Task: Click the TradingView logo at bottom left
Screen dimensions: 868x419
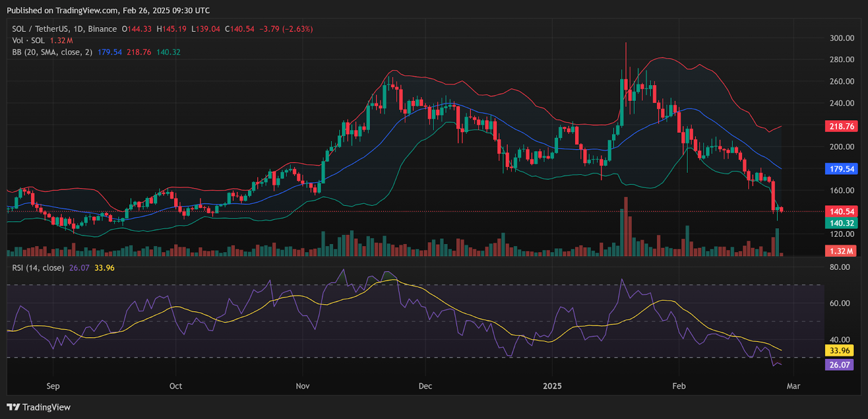Action: tap(39, 407)
